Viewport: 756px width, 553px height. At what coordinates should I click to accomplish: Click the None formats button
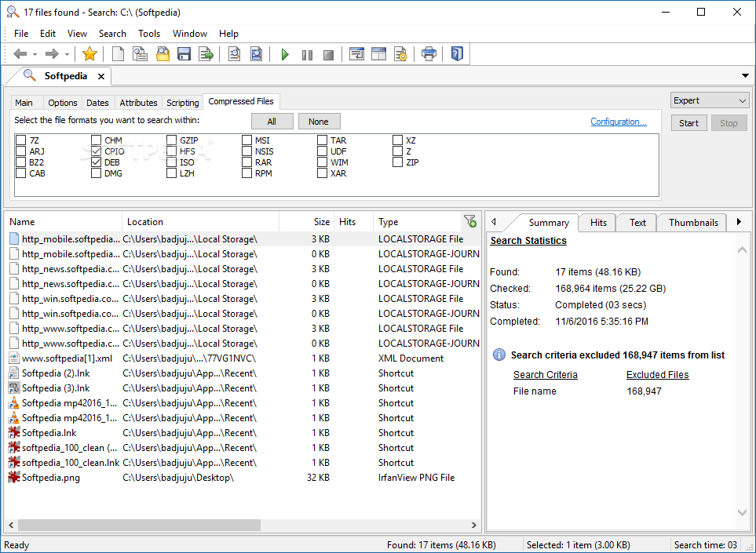coord(319,122)
